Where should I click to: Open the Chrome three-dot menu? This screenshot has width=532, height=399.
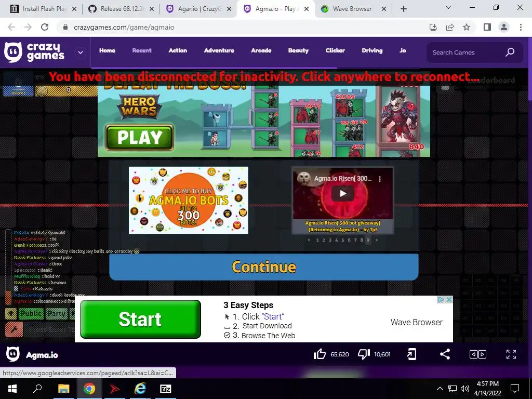(x=521, y=27)
